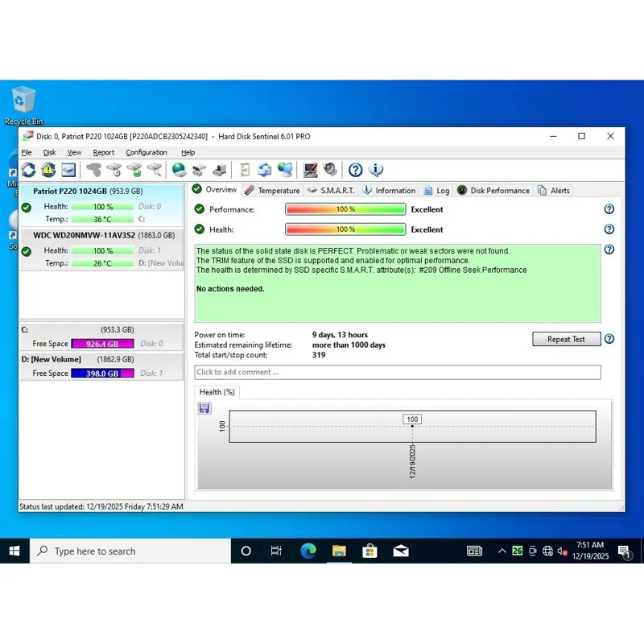Viewport: 644px width, 644px height.
Task: Click the Health 100 % gradient bar
Action: (345, 229)
